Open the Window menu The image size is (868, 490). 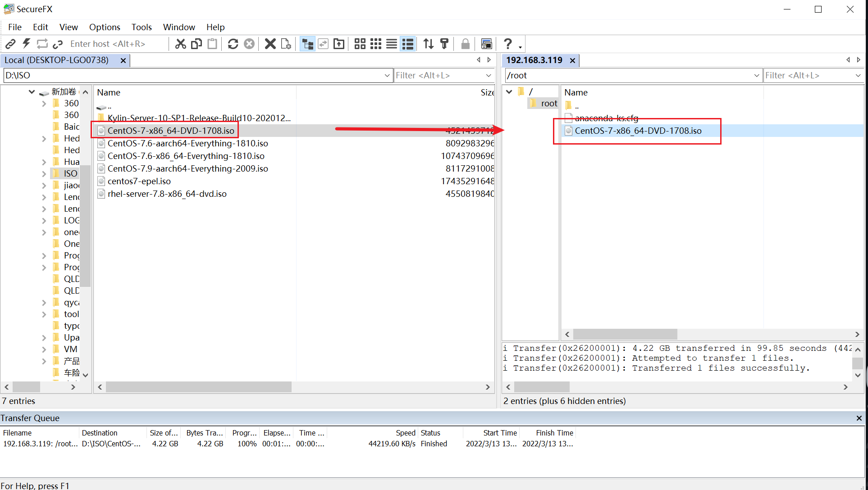(x=179, y=27)
